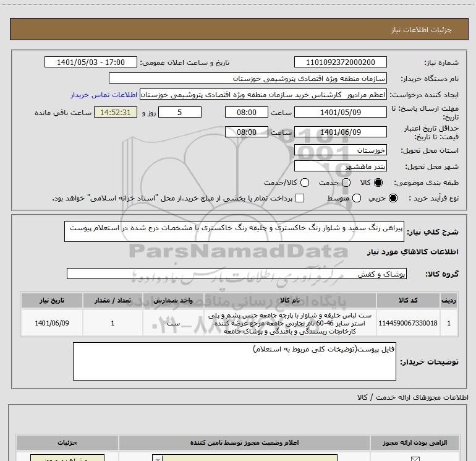Image resolution: width=476 pixels, height=461 pixels.
Task: Click the الزامی بودن ارائه مجوز header
Action: (x=415, y=442)
